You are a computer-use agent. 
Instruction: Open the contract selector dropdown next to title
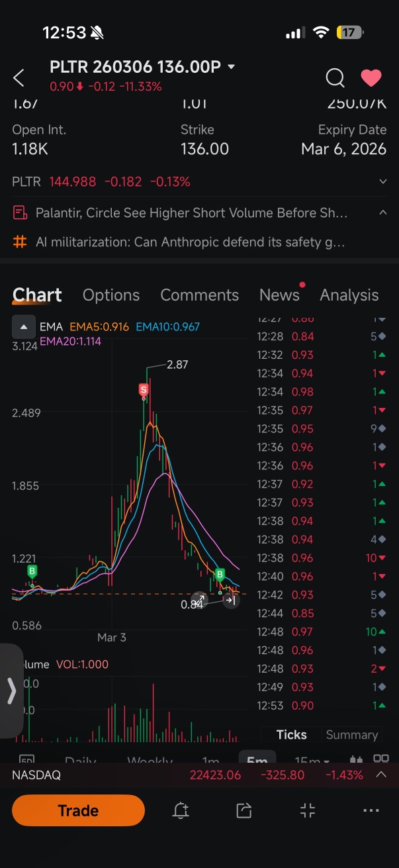(231, 67)
